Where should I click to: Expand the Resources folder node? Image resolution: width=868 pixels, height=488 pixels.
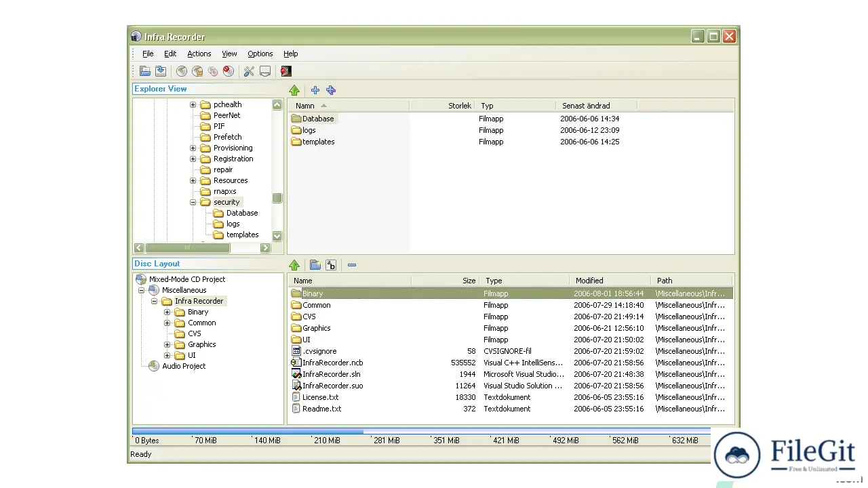(193, 180)
